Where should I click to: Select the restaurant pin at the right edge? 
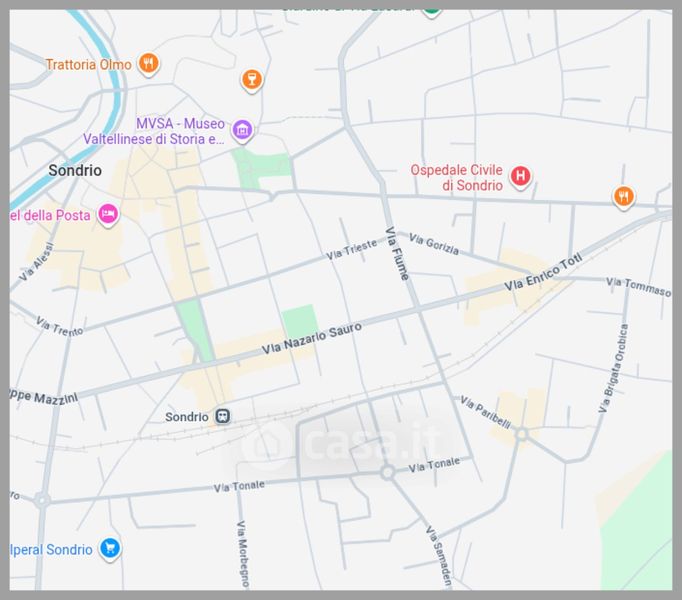point(623,196)
